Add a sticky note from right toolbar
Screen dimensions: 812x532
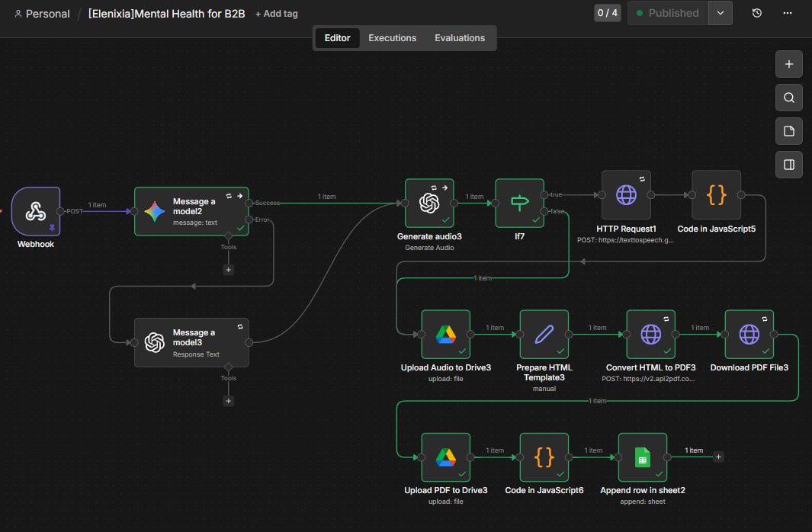[x=788, y=131]
